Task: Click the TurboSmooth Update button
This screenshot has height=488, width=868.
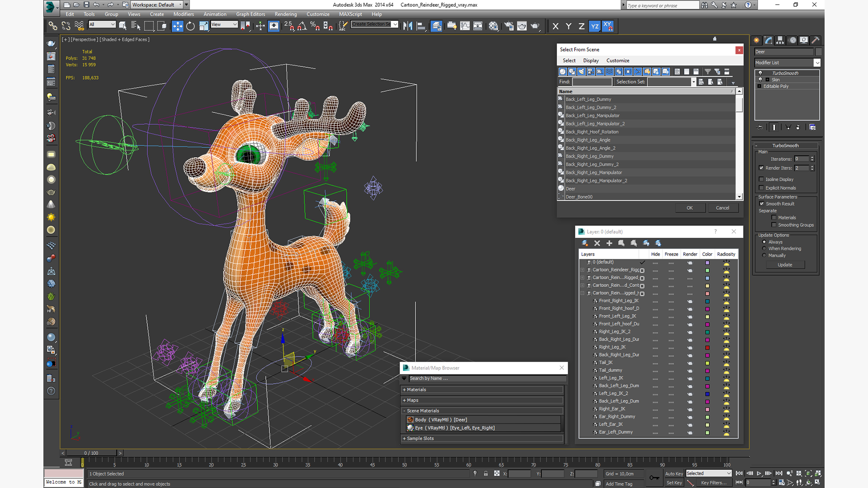Action: pyautogui.click(x=785, y=265)
